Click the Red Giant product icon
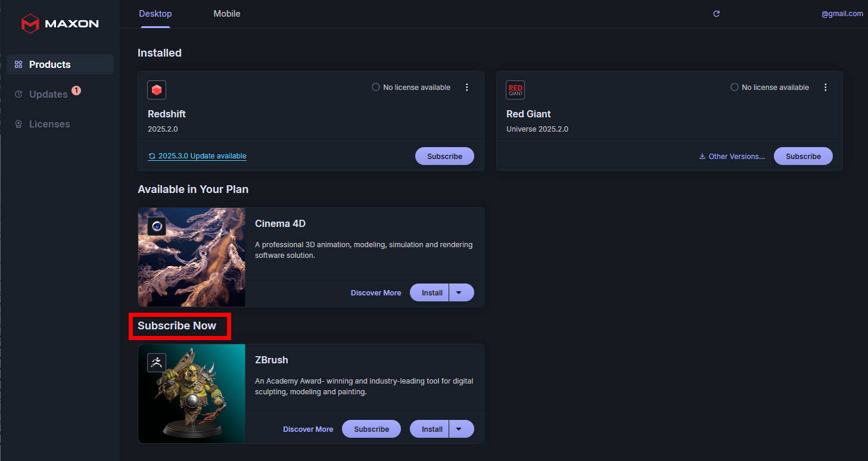868x461 pixels. click(515, 90)
